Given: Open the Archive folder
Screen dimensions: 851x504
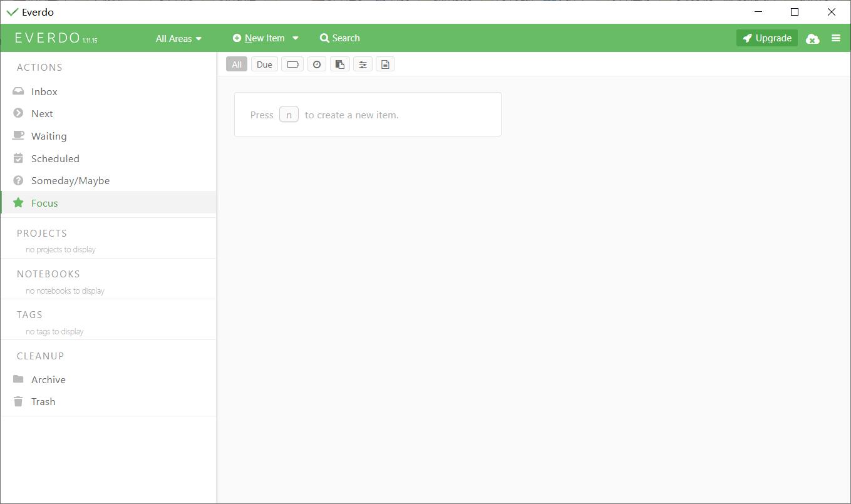Looking at the screenshot, I should 108,379.
